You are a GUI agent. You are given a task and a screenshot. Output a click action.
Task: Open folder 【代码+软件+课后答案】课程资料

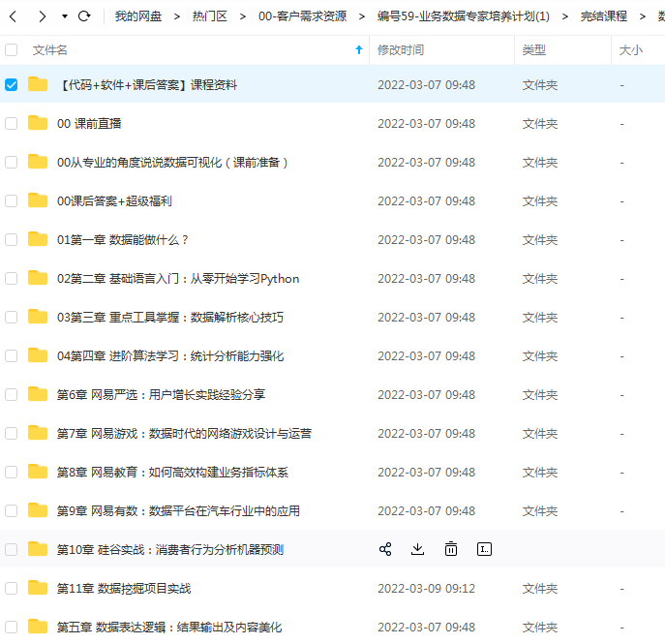click(147, 85)
